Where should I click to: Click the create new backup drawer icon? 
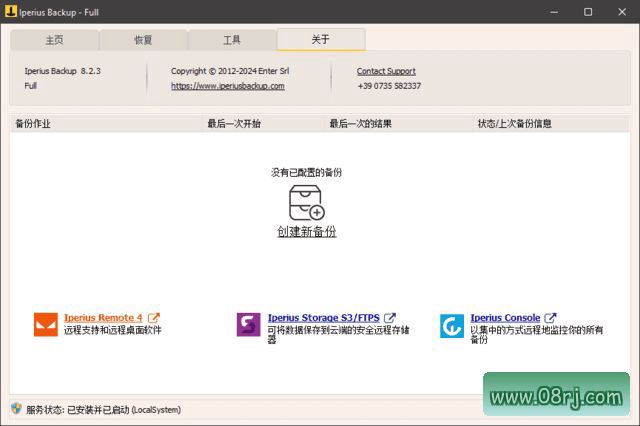coord(307,203)
